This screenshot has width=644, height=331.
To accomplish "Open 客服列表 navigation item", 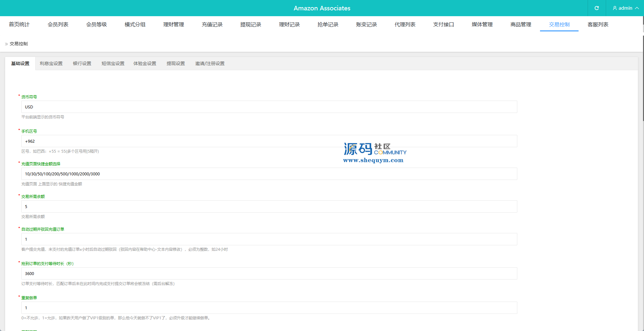I will [598, 25].
